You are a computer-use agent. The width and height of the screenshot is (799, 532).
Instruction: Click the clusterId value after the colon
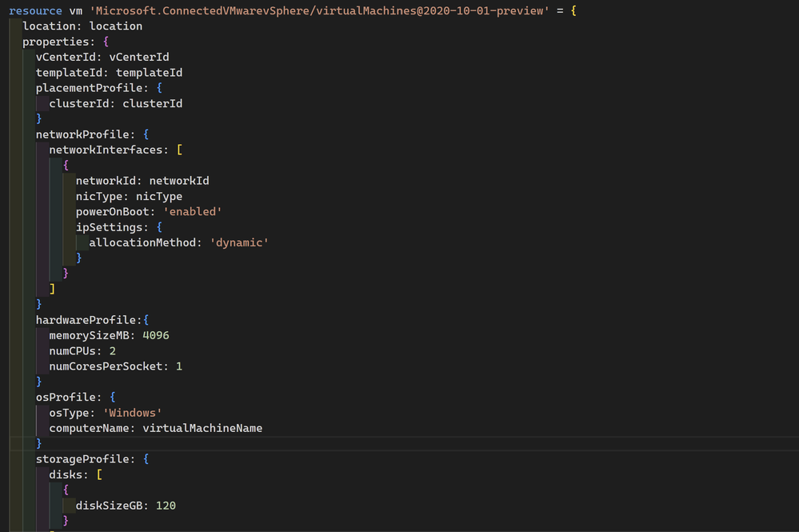[152, 103]
